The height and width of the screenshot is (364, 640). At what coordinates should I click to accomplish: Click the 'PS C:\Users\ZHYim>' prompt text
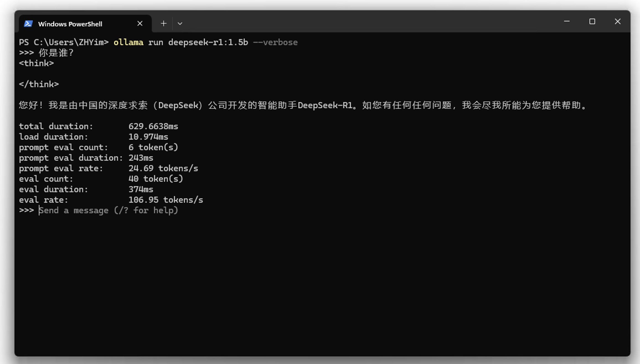coord(64,42)
